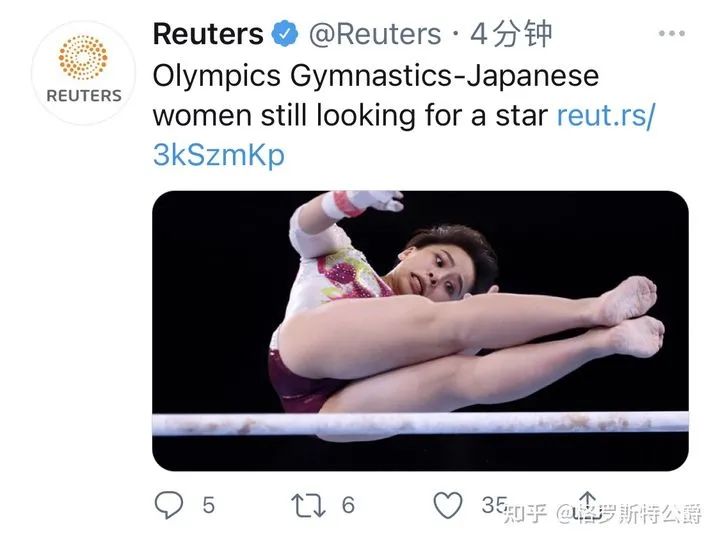Screen dimensions: 720x543
Task: Click the Reuters display name
Action: tap(208, 34)
